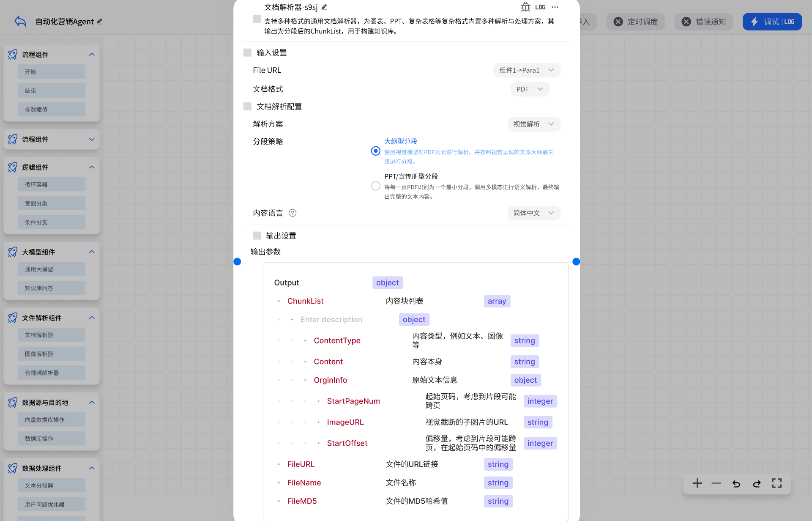Open the 文档格式 PDF dropdown
The image size is (812, 521).
(530, 89)
